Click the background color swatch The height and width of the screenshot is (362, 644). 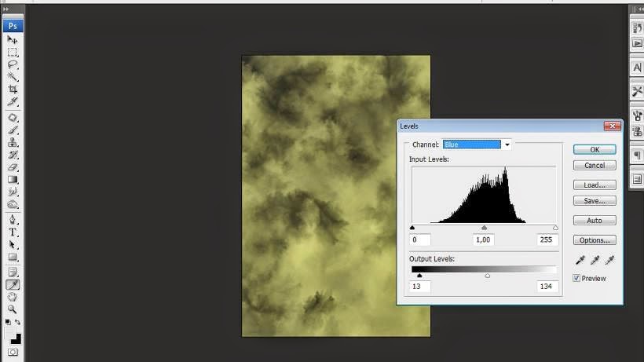pyautogui.click(x=17, y=340)
